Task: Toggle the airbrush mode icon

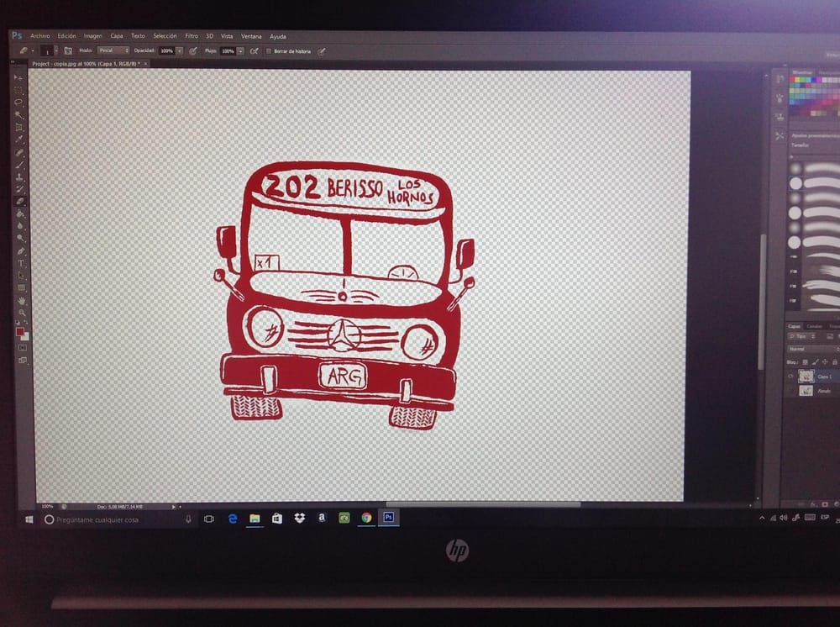Action: [255, 51]
